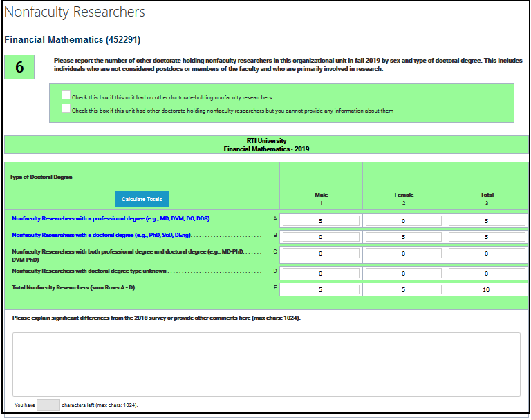Viewport: 531px width, 420px height.
Task: Select Total field for doctoral degree row B
Action: pos(487,237)
